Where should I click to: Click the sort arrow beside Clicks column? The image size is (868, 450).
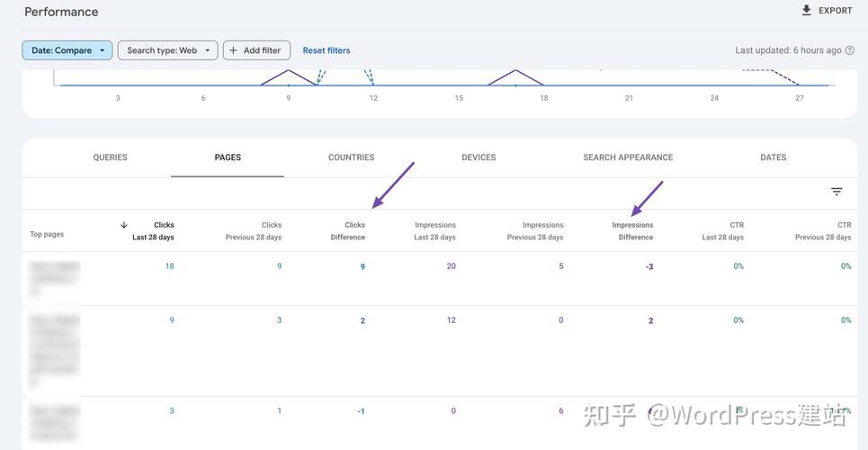(x=124, y=225)
